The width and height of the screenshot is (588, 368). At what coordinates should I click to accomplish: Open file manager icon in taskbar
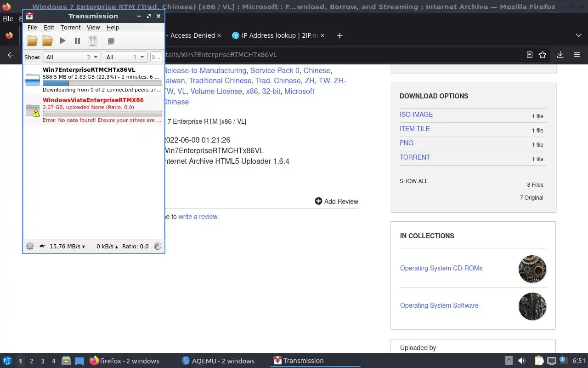point(66,361)
